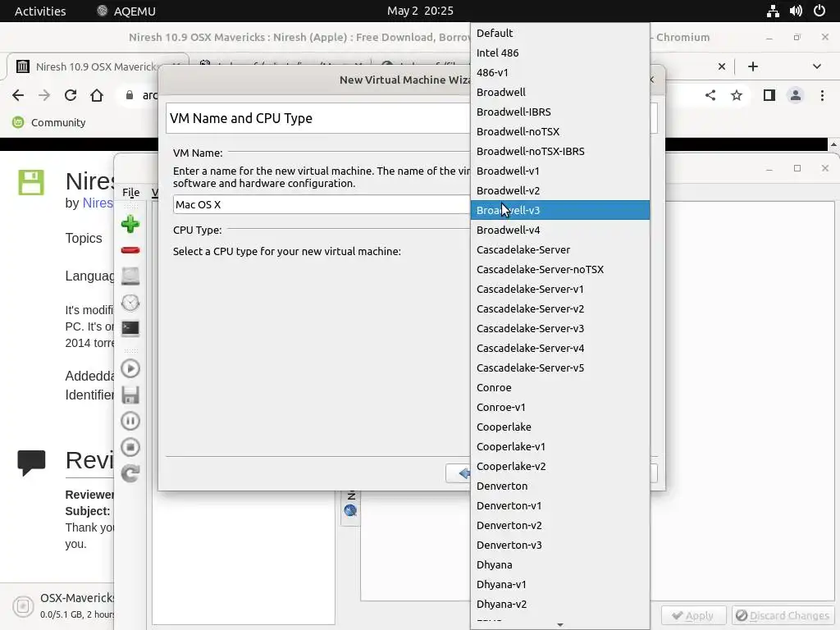This screenshot has height=630, width=840.
Task: Select Broadwell-v1 CPU type
Action: [x=559, y=171]
